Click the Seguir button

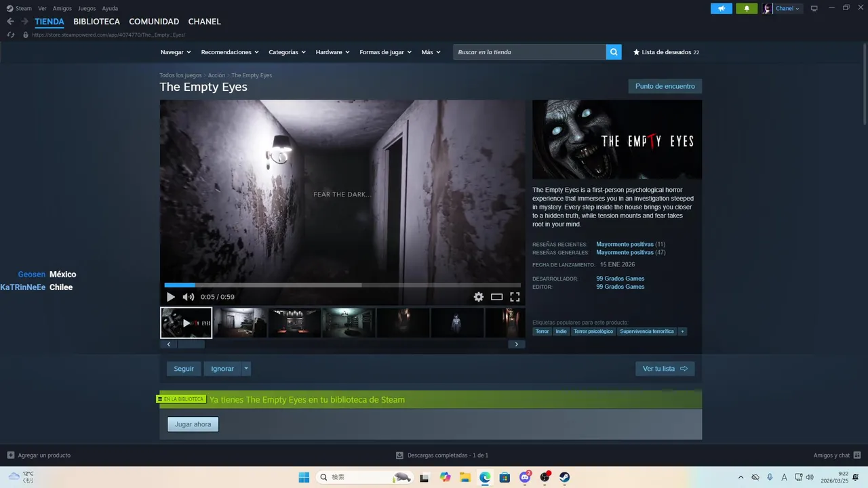click(184, 369)
